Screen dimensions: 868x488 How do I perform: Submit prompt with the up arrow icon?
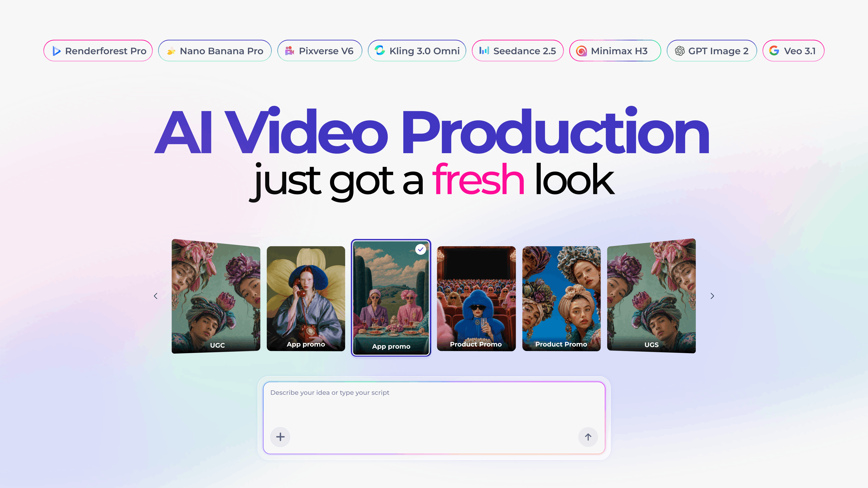click(x=588, y=437)
